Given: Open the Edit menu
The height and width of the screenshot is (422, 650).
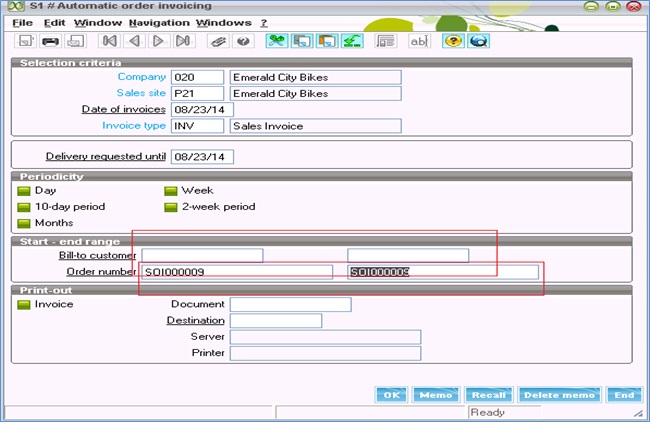Looking at the screenshot, I should (x=55, y=23).
